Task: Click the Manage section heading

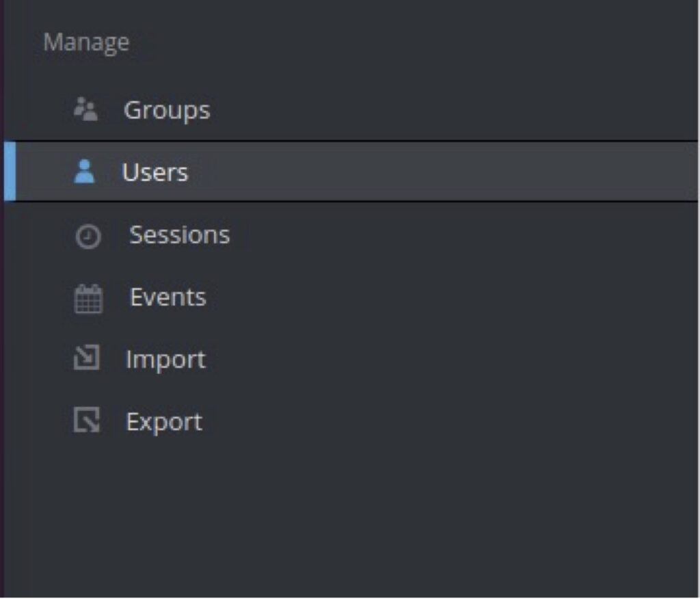Action: pos(86,42)
